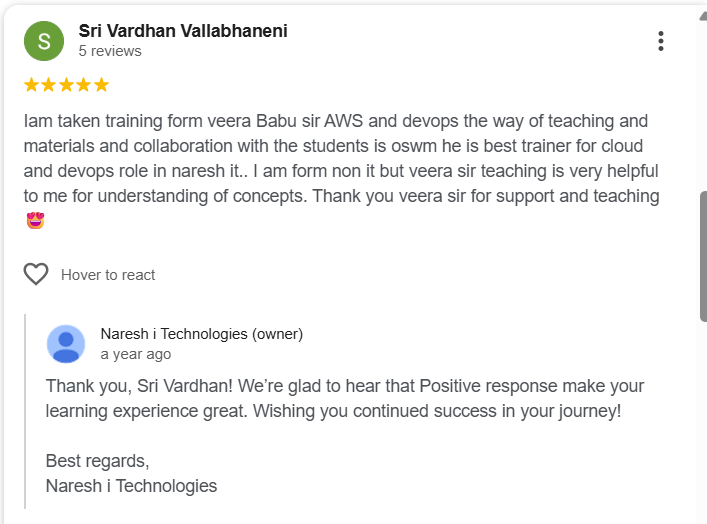Click the middle star of the rating
The width and height of the screenshot is (707, 524).
click(x=66, y=85)
